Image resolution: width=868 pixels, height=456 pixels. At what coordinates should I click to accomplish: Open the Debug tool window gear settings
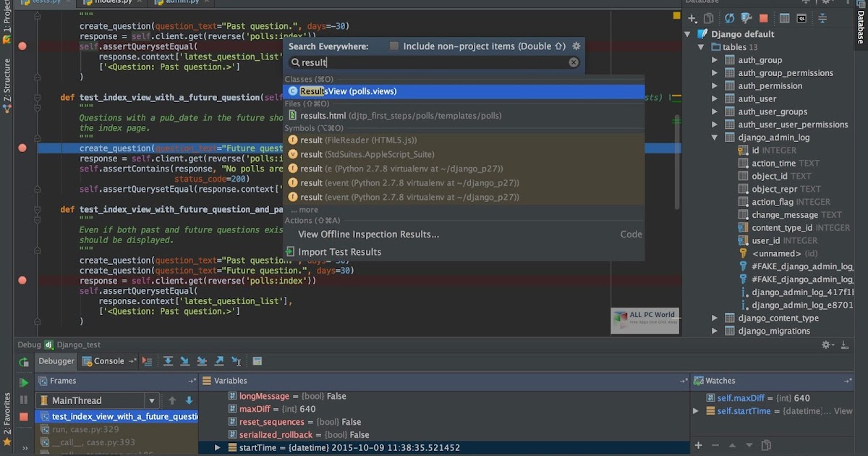[x=827, y=345]
